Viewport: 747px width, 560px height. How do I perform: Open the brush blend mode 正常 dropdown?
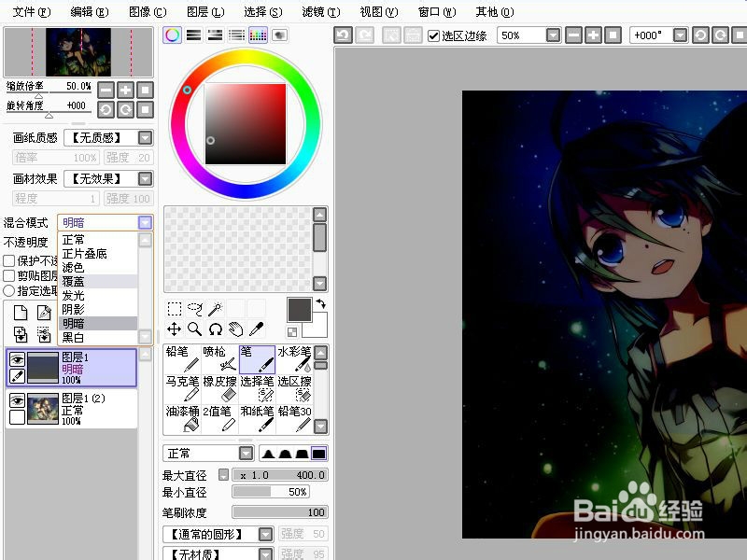247,454
